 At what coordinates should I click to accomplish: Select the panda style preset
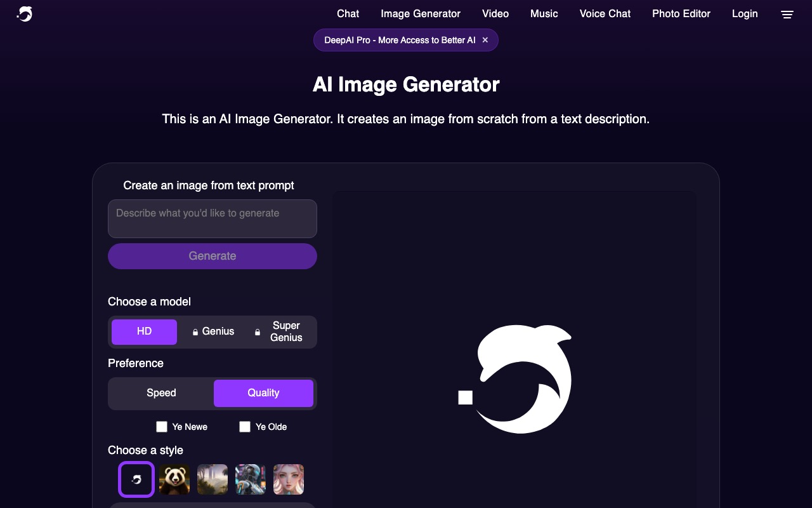[174, 479]
